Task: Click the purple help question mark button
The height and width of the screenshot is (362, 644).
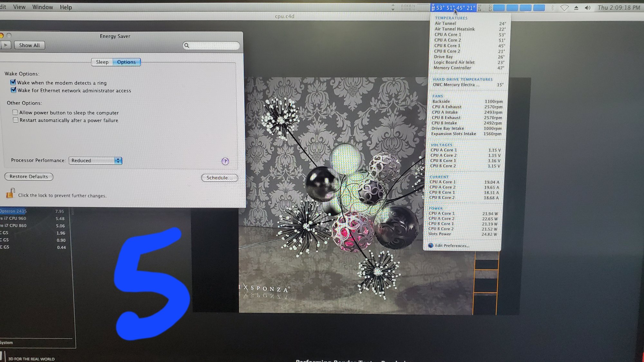Action: 225,161
